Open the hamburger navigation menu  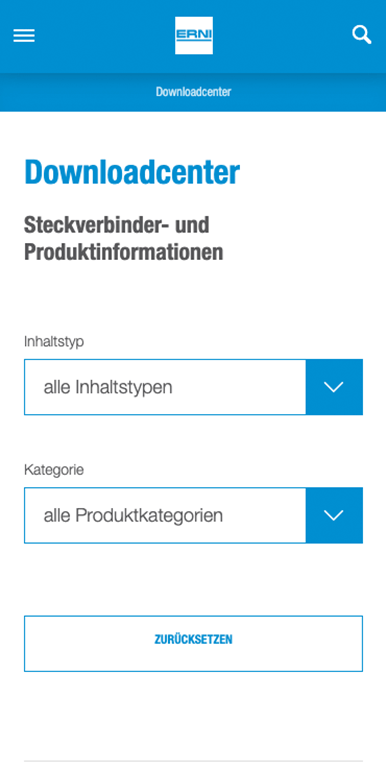[24, 35]
